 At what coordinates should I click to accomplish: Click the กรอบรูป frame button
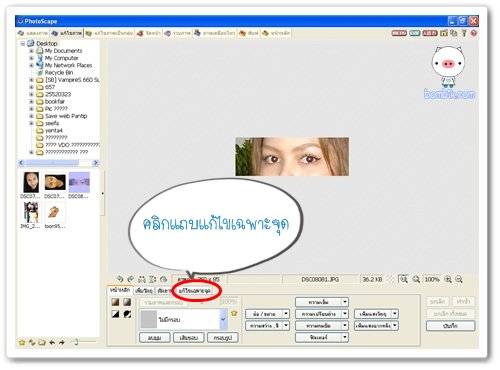click(x=223, y=337)
